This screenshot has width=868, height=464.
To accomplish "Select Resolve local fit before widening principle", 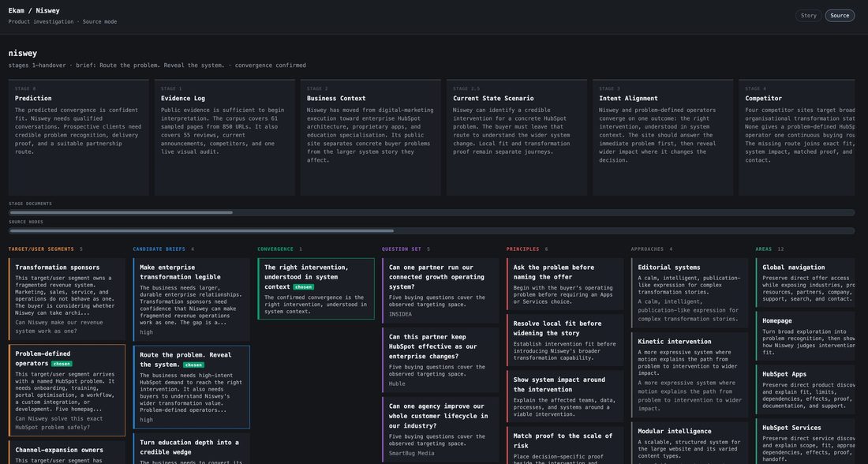I will point(565,340).
